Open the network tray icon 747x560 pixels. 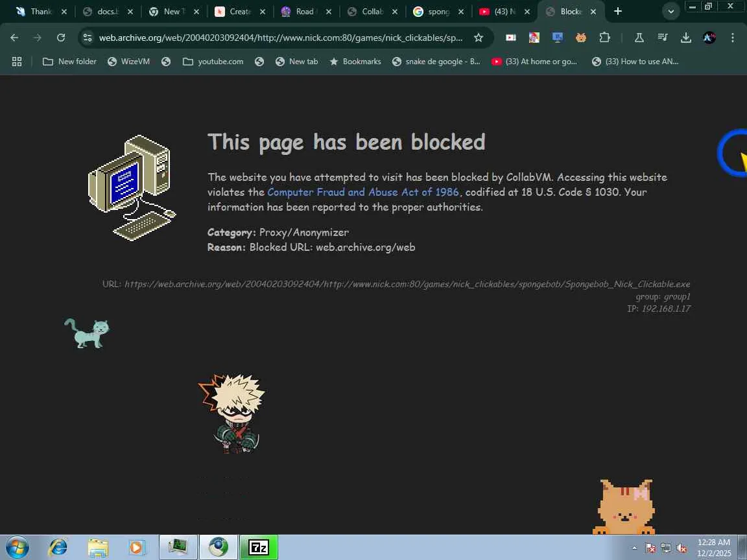coord(666,548)
